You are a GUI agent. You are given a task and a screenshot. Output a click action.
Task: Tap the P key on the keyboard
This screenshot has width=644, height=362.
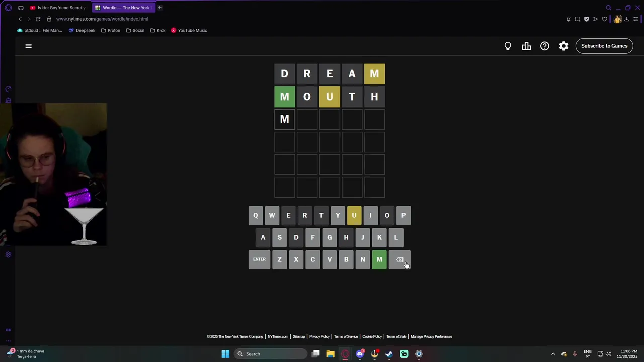click(404, 216)
